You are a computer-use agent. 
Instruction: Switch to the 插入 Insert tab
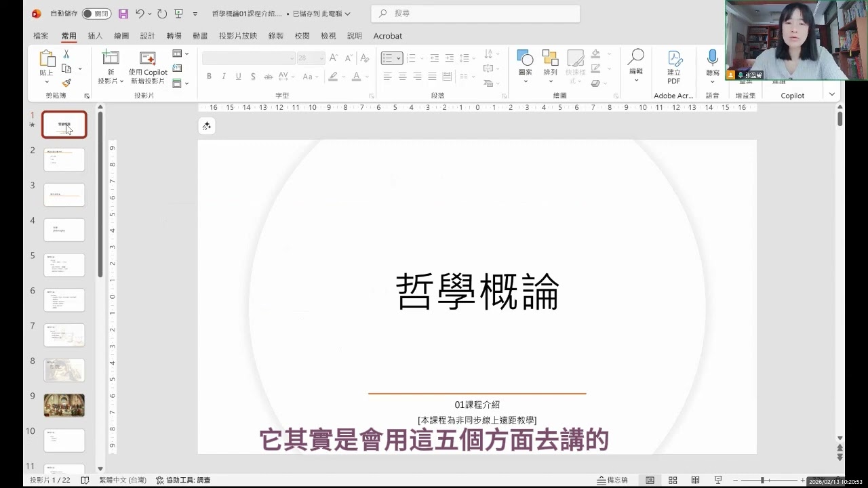(x=95, y=36)
